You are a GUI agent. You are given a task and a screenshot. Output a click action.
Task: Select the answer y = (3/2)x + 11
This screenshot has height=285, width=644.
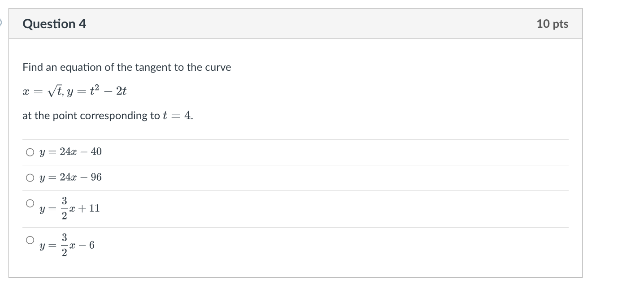pos(30,203)
